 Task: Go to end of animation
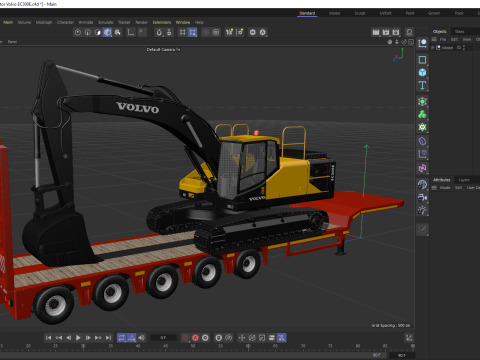[108, 338]
